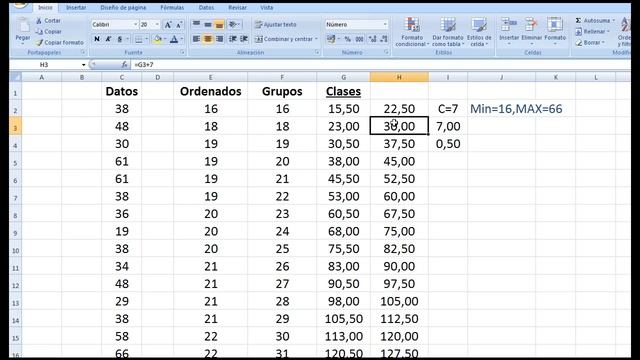Apply percent style icon

(x=348, y=39)
